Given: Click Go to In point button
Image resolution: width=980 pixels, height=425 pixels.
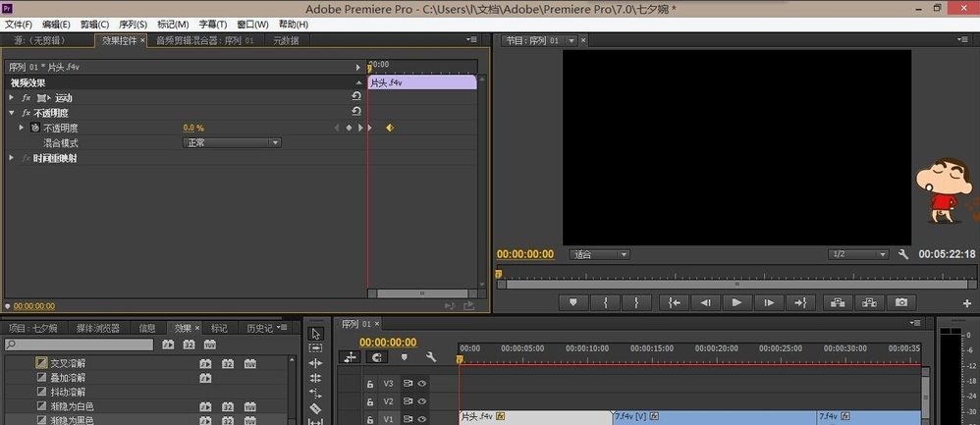Looking at the screenshot, I should click(x=672, y=302).
